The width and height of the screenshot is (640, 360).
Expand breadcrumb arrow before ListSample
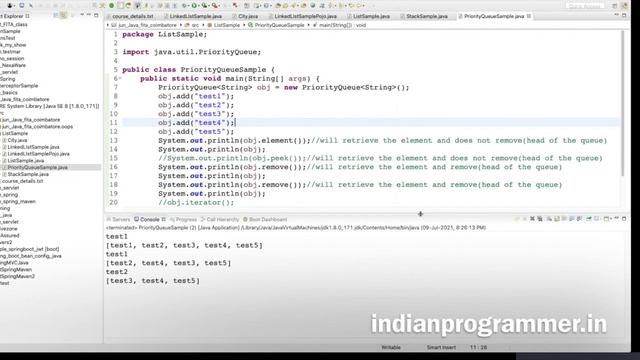pyautogui.click(x=202, y=25)
